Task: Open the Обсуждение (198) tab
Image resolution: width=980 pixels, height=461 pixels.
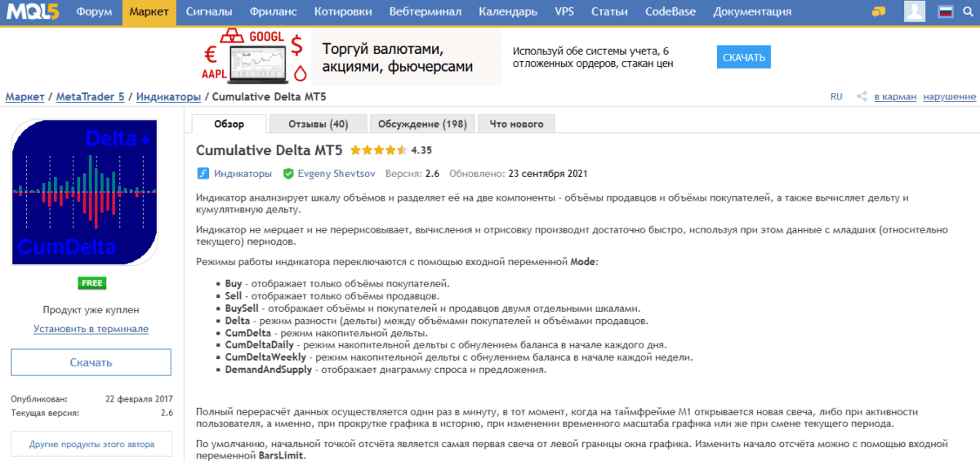Action: click(422, 124)
